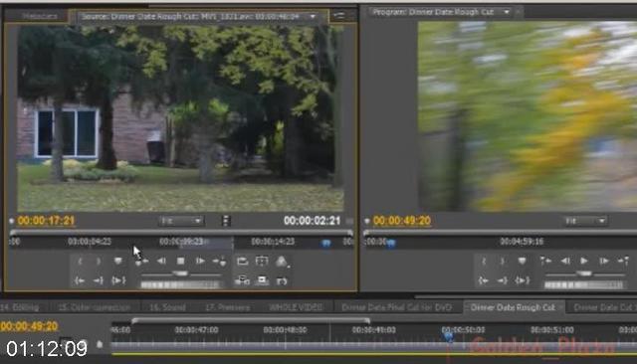Screen dimensions: 637x364
Task: Click Set Out Point in Program monitor
Action: point(502,262)
